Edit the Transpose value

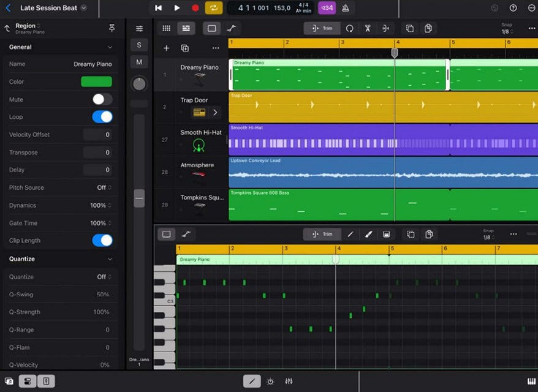click(x=97, y=153)
